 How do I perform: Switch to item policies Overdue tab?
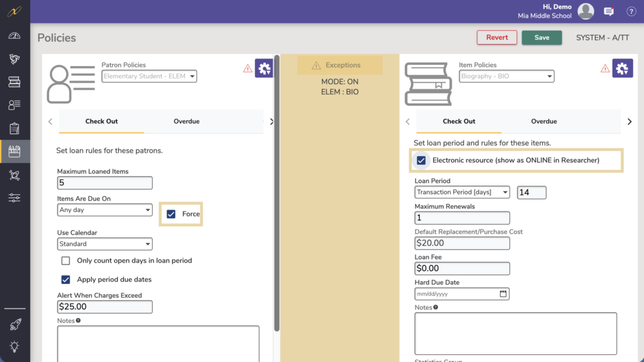[544, 122]
